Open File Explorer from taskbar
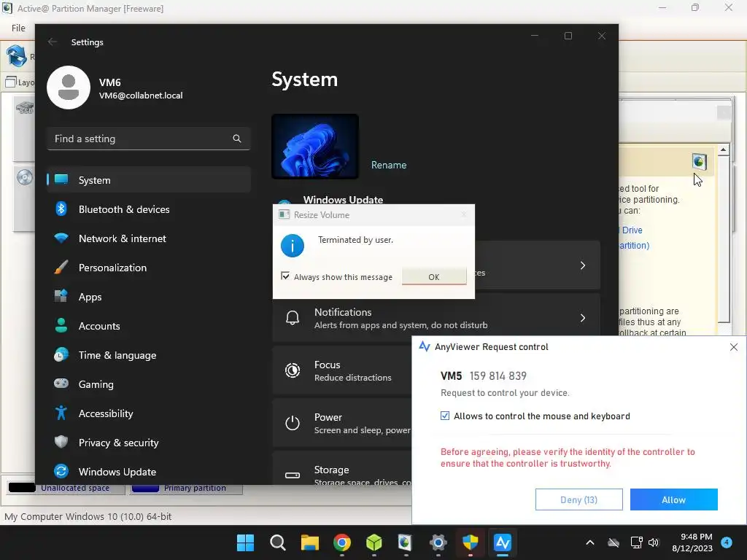The image size is (747, 560). 309,542
